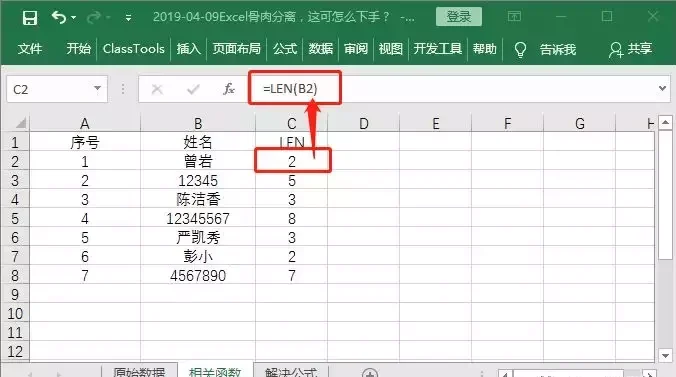Click the Cancel X icon in formula bar
This screenshot has height=377, width=676.
[x=157, y=89]
